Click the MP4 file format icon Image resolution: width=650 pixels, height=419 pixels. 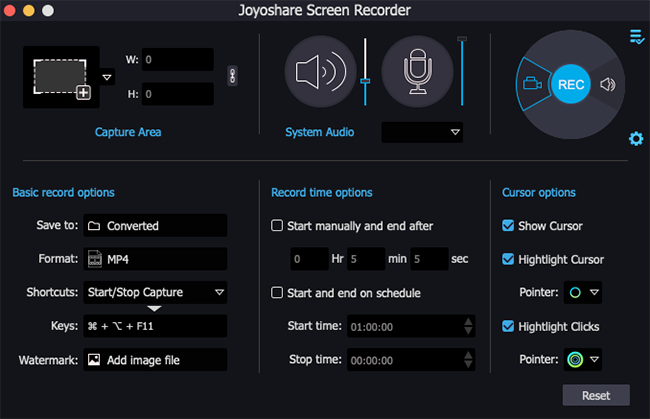pyautogui.click(x=95, y=259)
